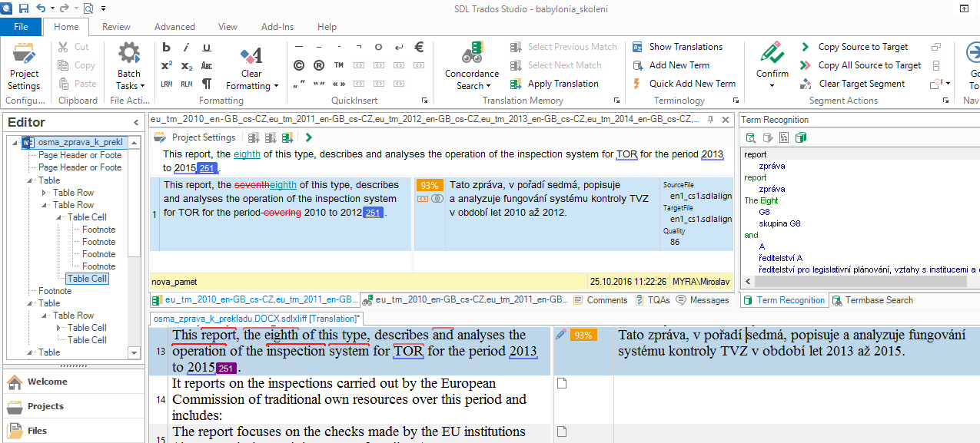This screenshot has width=980, height=443.
Task: Click the Undo icon in title bar
Action: (x=40, y=8)
